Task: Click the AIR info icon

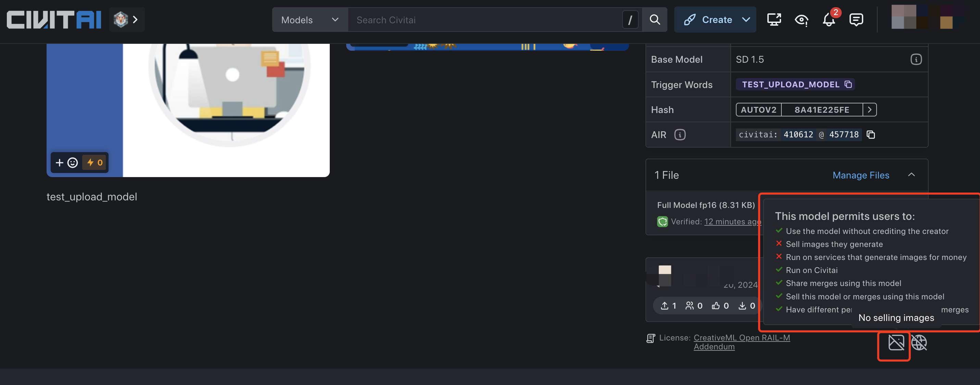Action: pos(680,135)
